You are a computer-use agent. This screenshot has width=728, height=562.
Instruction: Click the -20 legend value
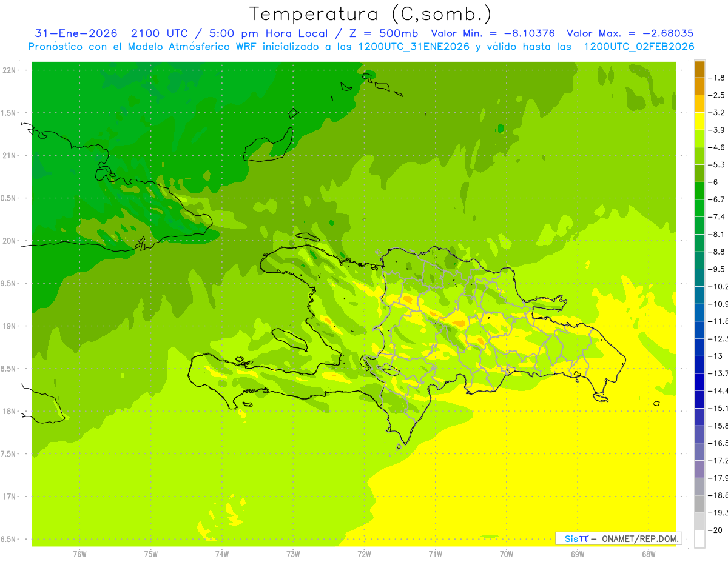pos(716,530)
